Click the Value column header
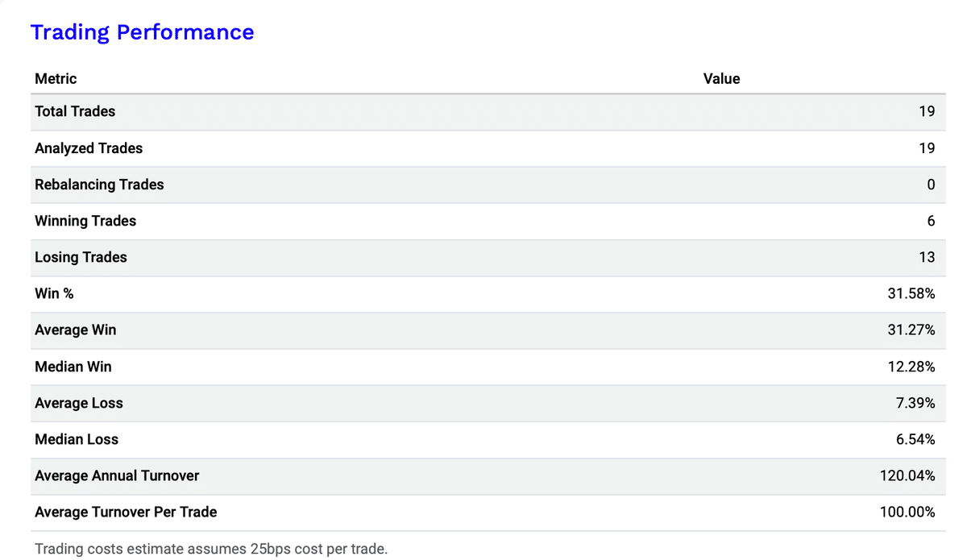This screenshot has height=560, width=967. click(721, 79)
